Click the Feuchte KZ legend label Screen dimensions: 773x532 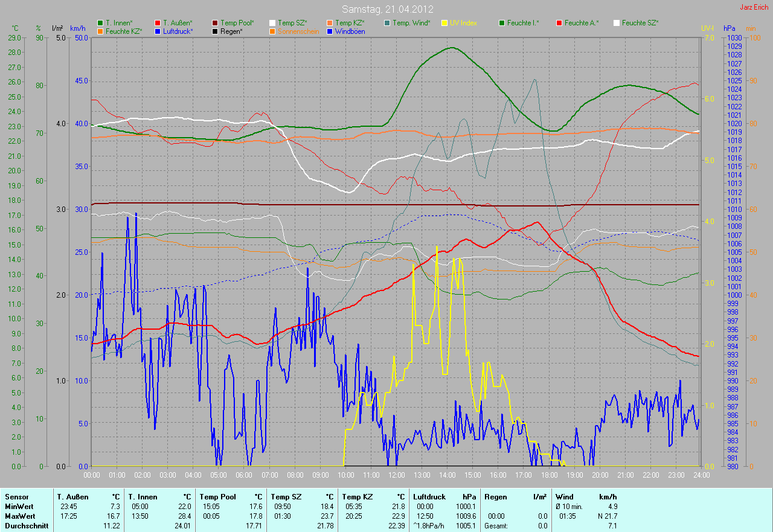(123, 31)
